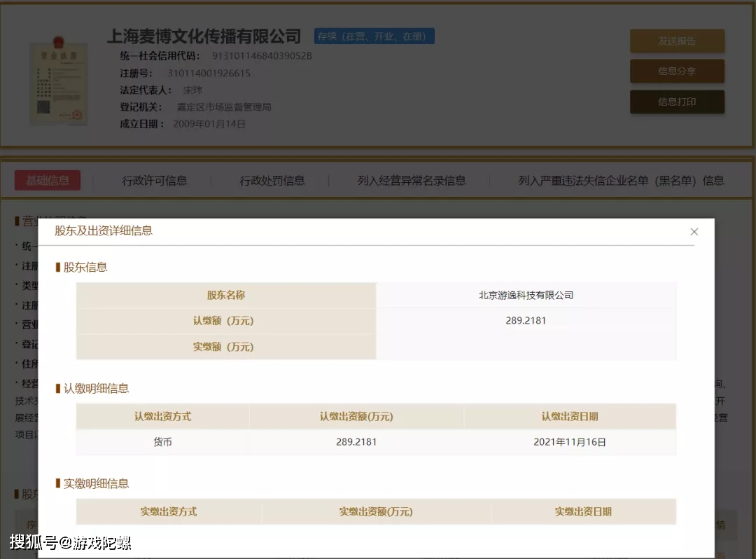
Task: Click the 认缴明细信息 section heading
Action: [x=96, y=388]
